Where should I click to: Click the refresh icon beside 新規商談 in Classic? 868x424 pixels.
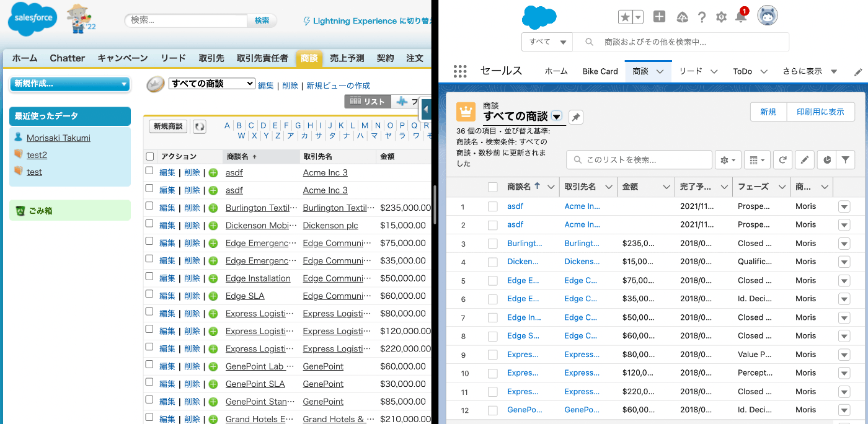click(199, 126)
